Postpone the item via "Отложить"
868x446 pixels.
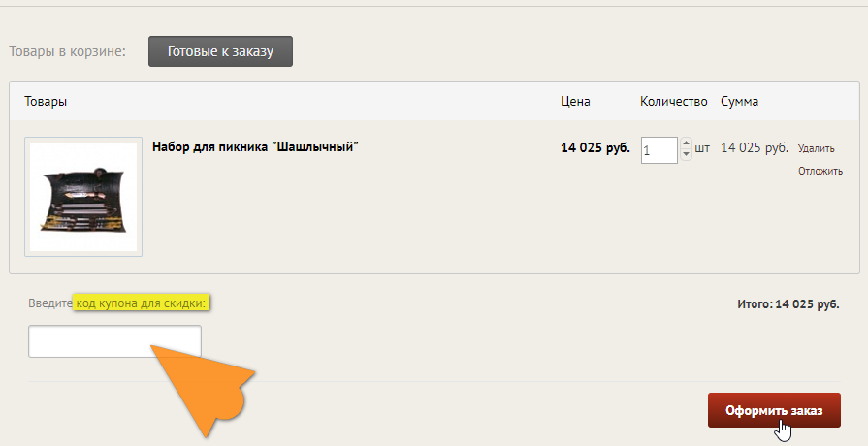(820, 171)
